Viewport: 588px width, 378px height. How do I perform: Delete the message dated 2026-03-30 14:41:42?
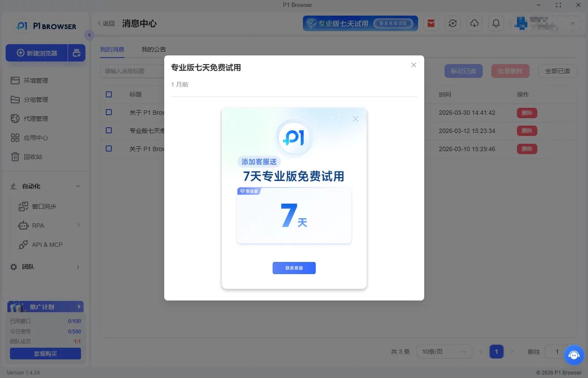pyautogui.click(x=527, y=113)
